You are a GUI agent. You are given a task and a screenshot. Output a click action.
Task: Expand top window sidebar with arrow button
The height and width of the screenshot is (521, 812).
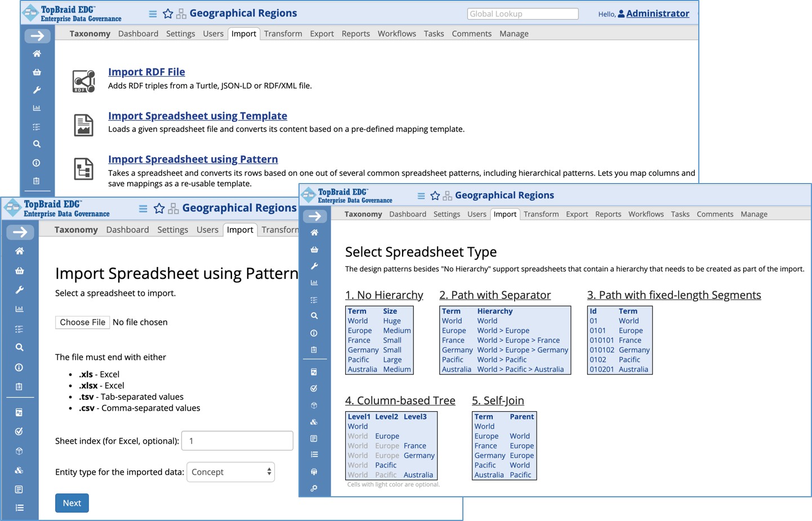(37, 36)
